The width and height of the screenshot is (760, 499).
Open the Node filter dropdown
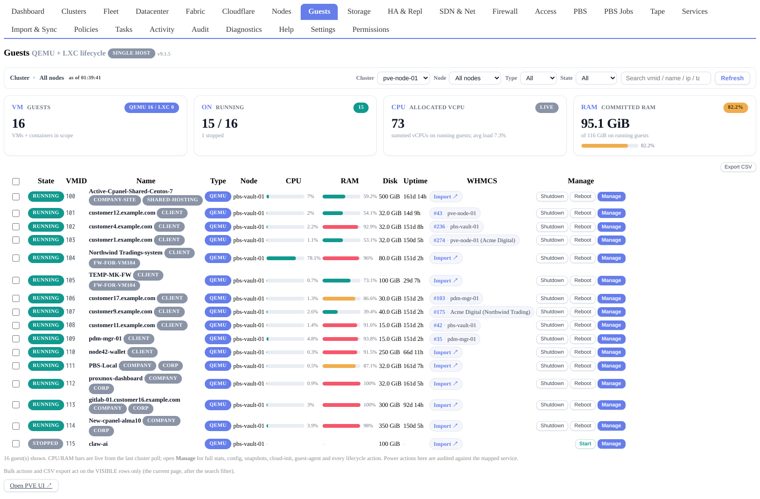coord(475,78)
